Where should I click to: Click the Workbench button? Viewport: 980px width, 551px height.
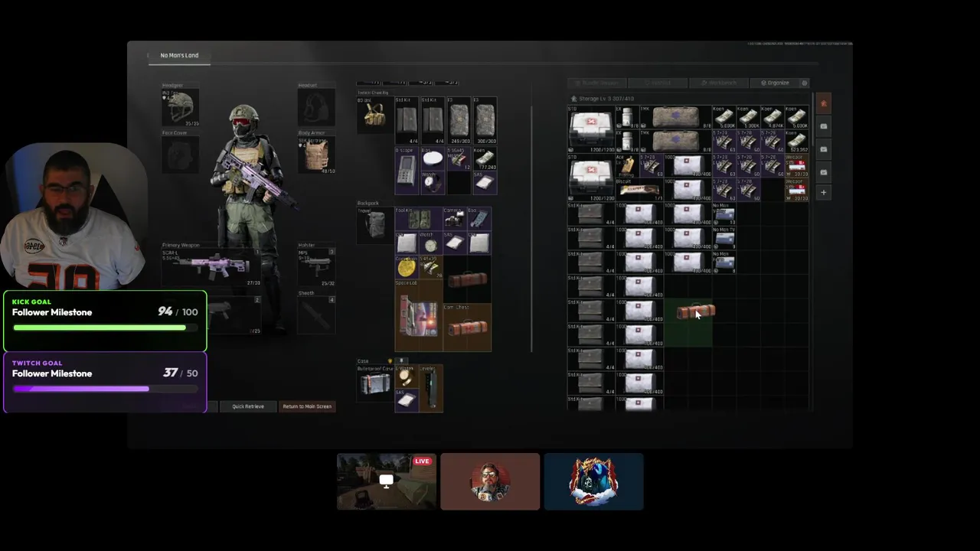point(718,83)
